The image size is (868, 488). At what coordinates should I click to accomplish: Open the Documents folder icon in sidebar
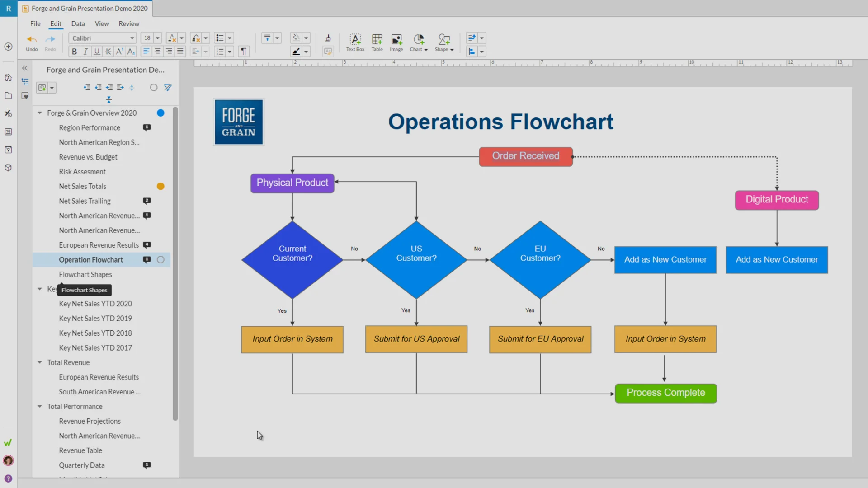8,95
